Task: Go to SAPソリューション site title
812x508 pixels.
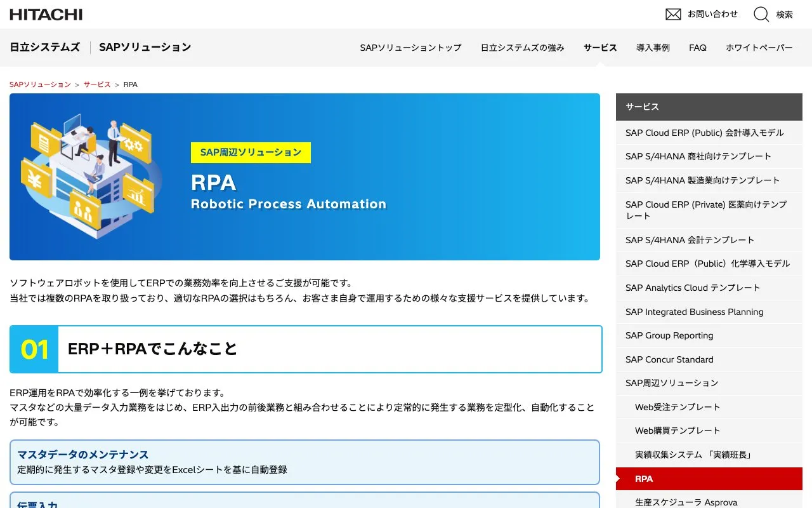Action: click(x=145, y=47)
